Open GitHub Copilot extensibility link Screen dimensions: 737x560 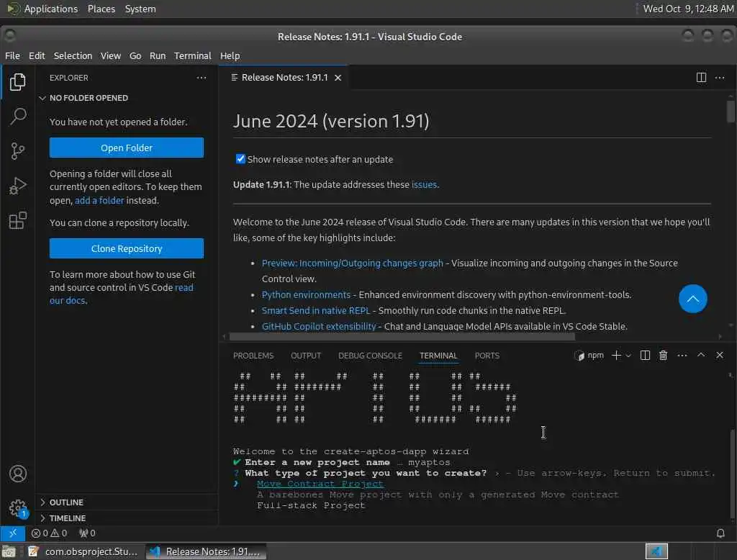(x=319, y=326)
